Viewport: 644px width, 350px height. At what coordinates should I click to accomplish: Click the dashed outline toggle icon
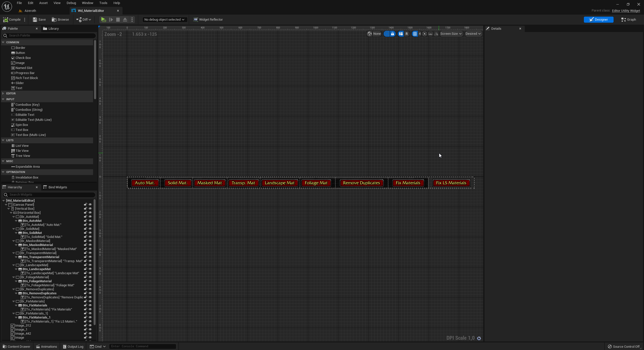[x=387, y=34]
